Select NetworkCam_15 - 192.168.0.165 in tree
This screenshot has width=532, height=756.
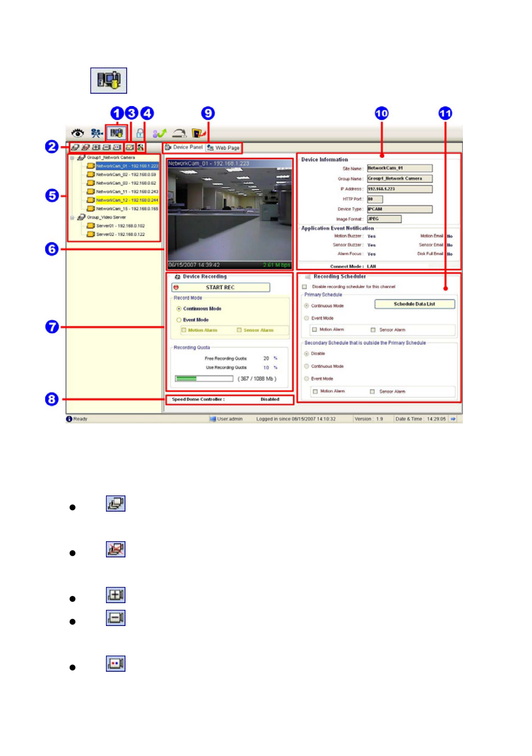tap(127, 209)
